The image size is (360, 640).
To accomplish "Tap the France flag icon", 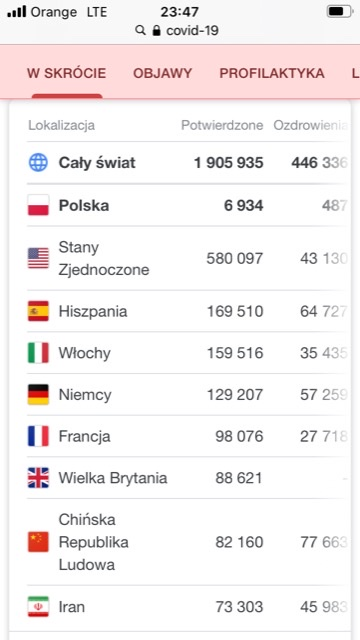I will coord(38,436).
